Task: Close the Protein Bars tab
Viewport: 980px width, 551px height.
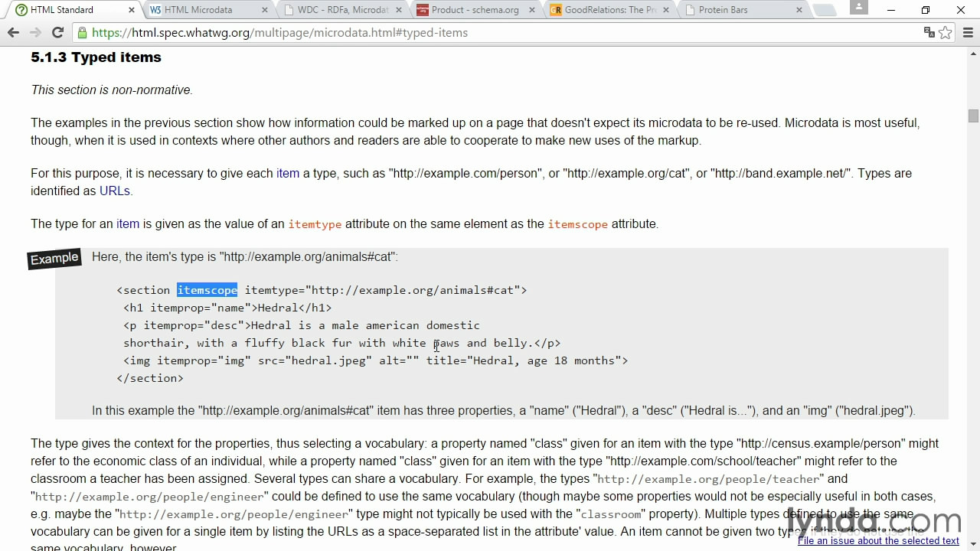Action: coord(799,10)
